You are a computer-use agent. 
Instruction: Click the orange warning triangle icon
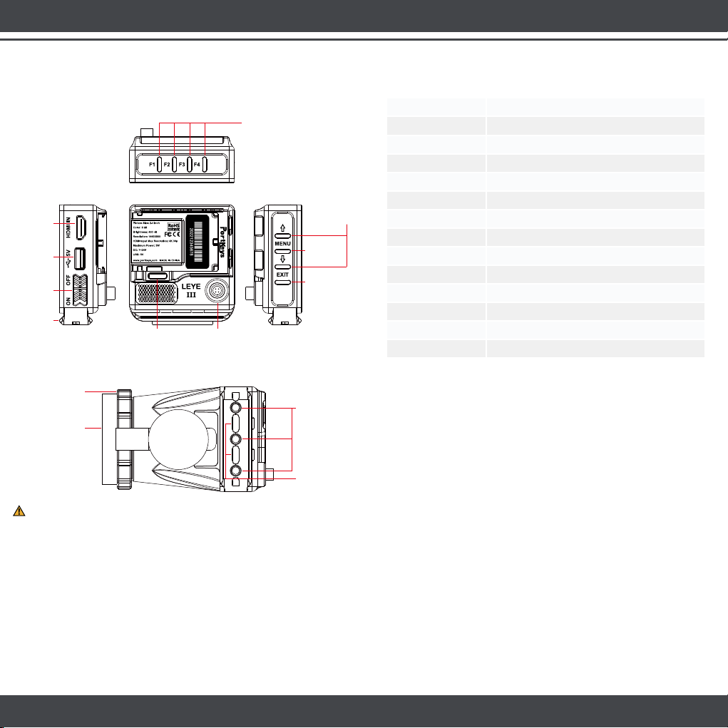point(19,511)
